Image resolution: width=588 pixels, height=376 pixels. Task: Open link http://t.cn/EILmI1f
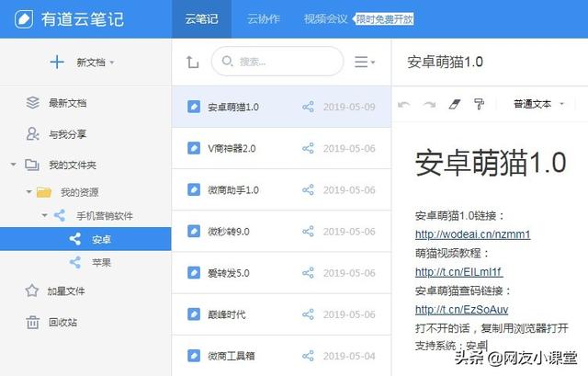pos(458,272)
